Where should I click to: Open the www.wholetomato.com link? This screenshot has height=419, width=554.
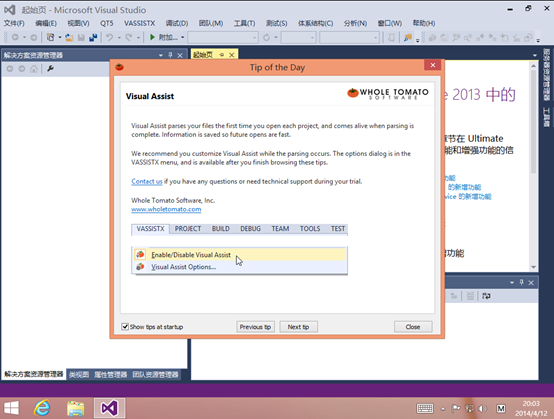tap(166, 209)
